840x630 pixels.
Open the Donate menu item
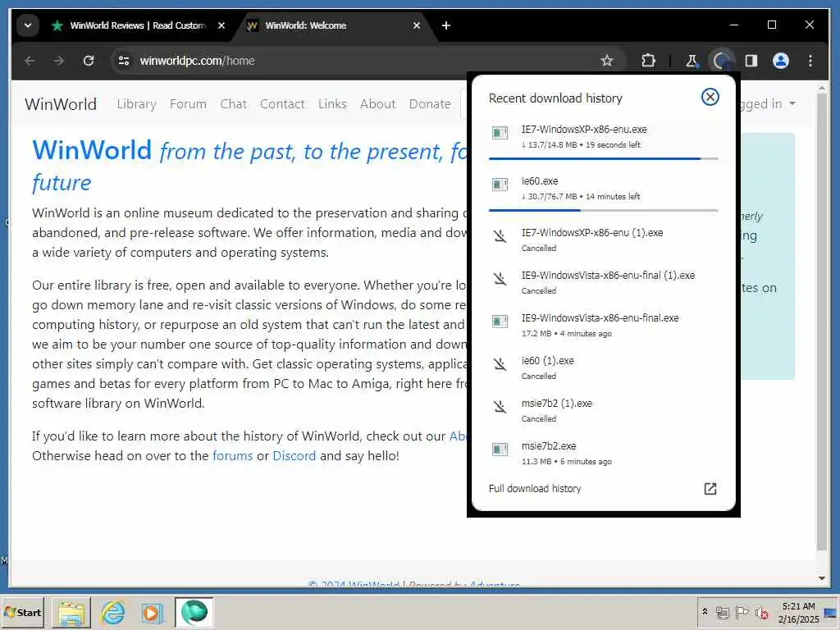point(430,104)
